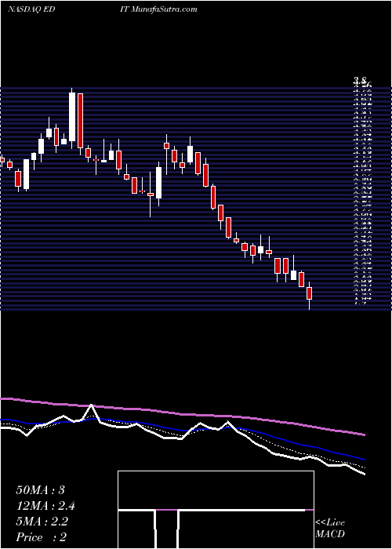
Task: Click the tallest white candlestick at the chart peak
Action: point(72,117)
